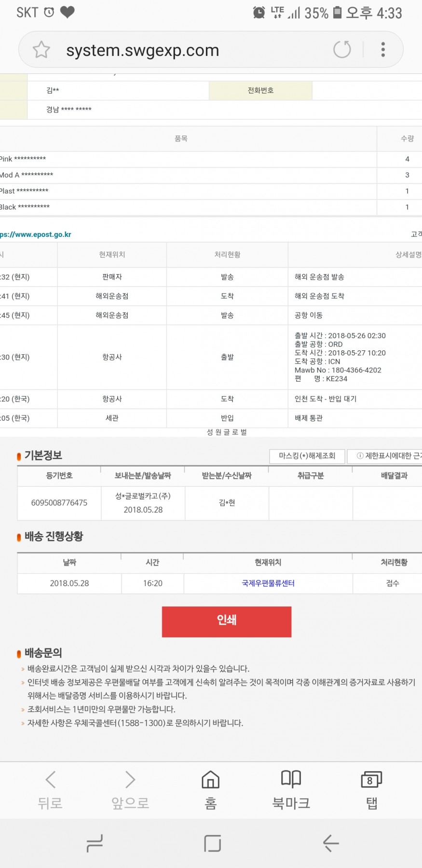Open the www.epost.go.kr link
This screenshot has width=422, height=868.
click(x=36, y=234)
